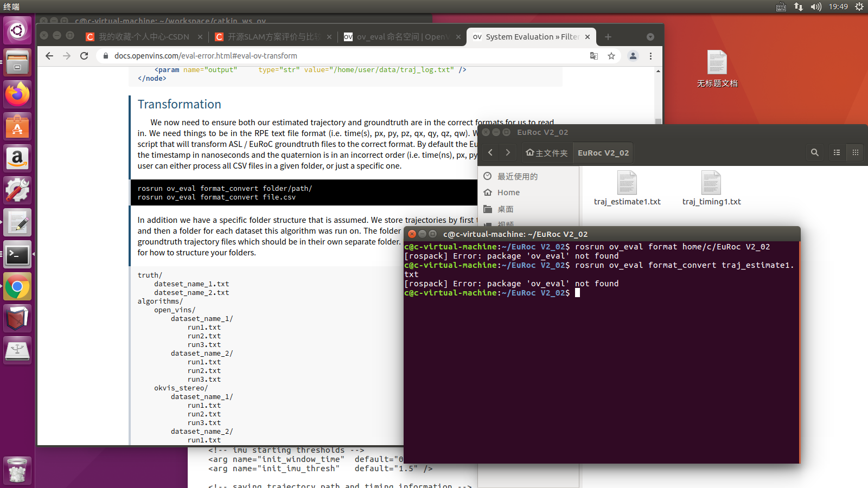Click the Google Translate icon in address bar

tap(594, 56)
